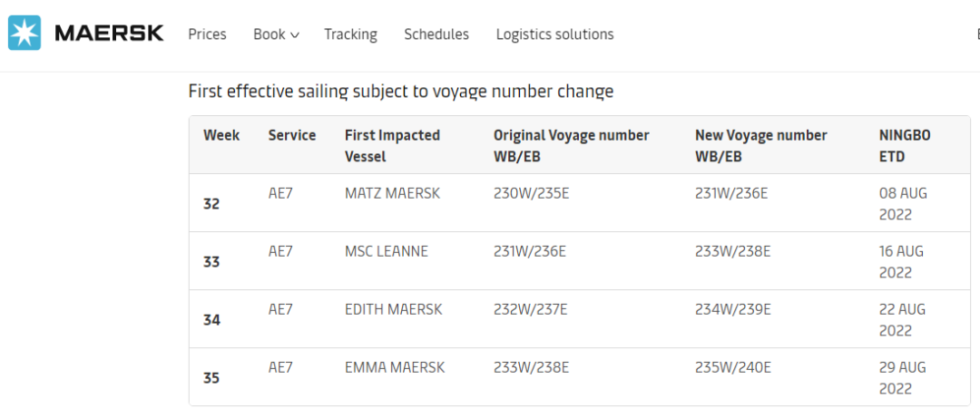Image resolution: width=980 pixels, height=418 pixels.
Task: Select the MATZ MAERSK vessel cell
Action: pos(392,193)
